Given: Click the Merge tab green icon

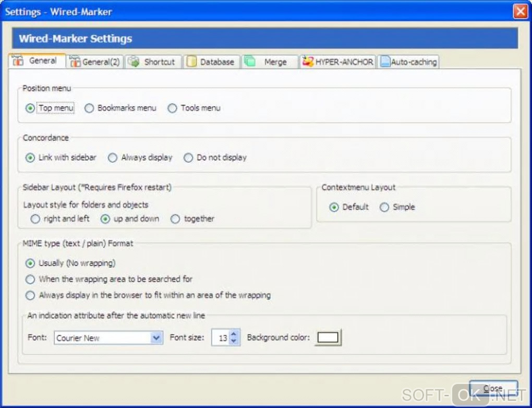Looking at the screenshot, I should click(x=250, y=62).
